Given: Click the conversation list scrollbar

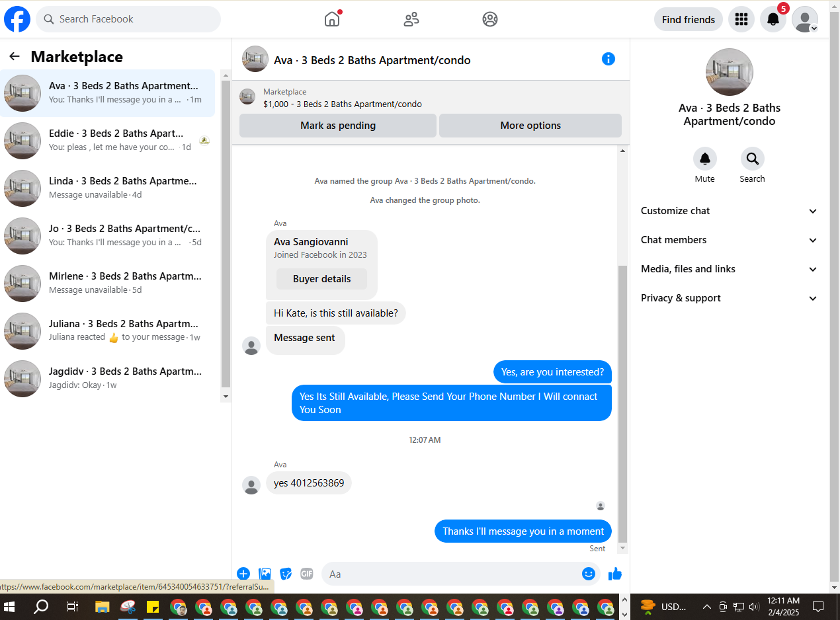Looking at the screenshot, I should click(226, 235).
